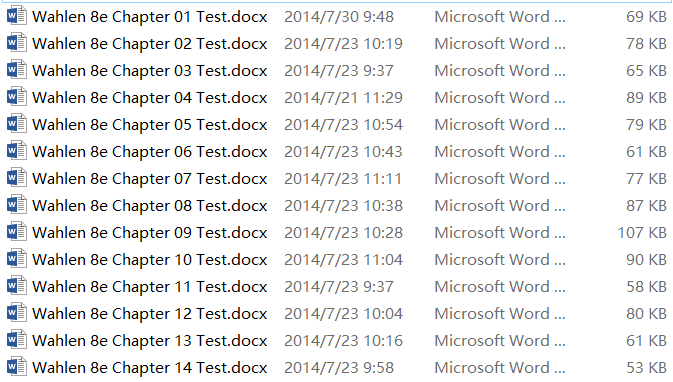Click the Word icon for Chapter 14 Test
Viewport: 673px width, 382px height.
(17, 367)
